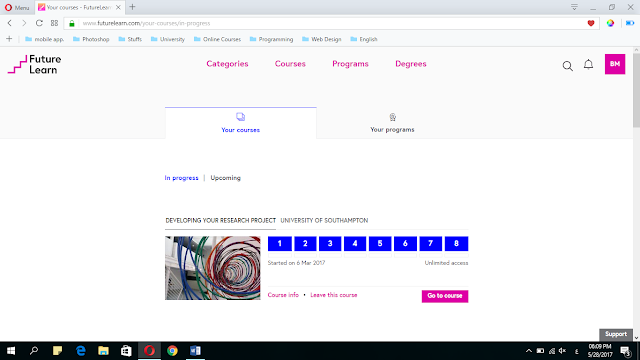This screenshot has height=360, width=640.
Task: Click the Opera Menu button
Action: coord(17,7)
